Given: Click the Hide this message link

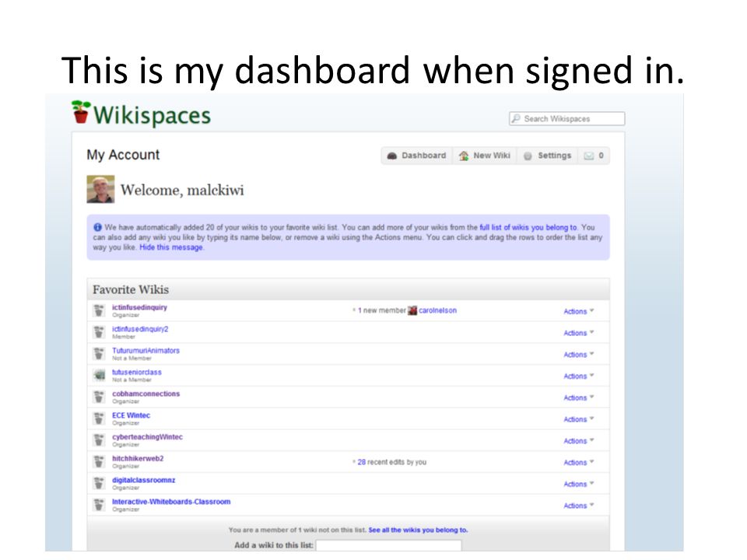Looking at the screenshot, I should point(171,247).
